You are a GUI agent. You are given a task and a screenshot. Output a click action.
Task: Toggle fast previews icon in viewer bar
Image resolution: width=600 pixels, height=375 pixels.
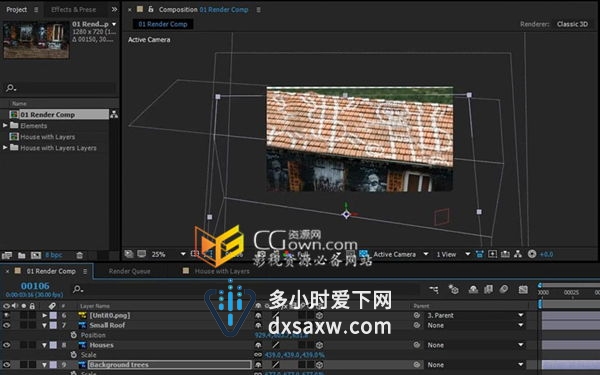(492, 254)
